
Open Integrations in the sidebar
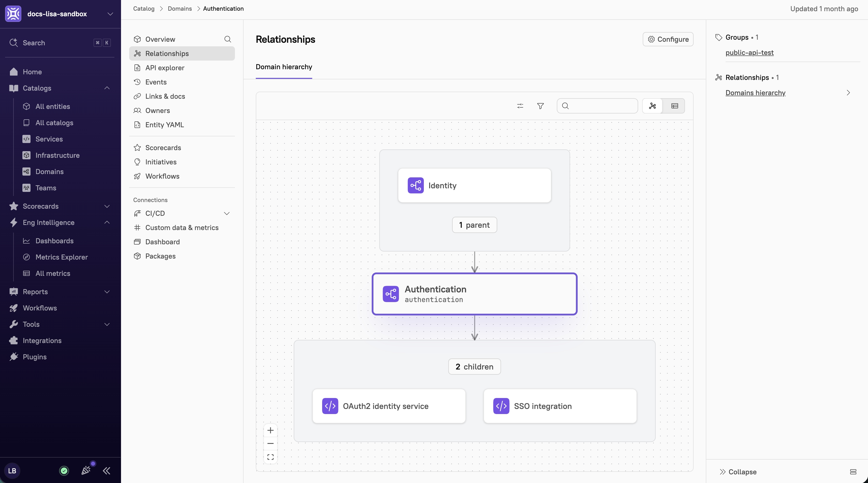[42, 340]
